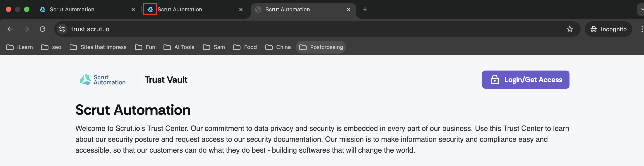This screenshot has width=644, height=166.
Task: Bookmark this page with the star icon
Action: point(570,29)
